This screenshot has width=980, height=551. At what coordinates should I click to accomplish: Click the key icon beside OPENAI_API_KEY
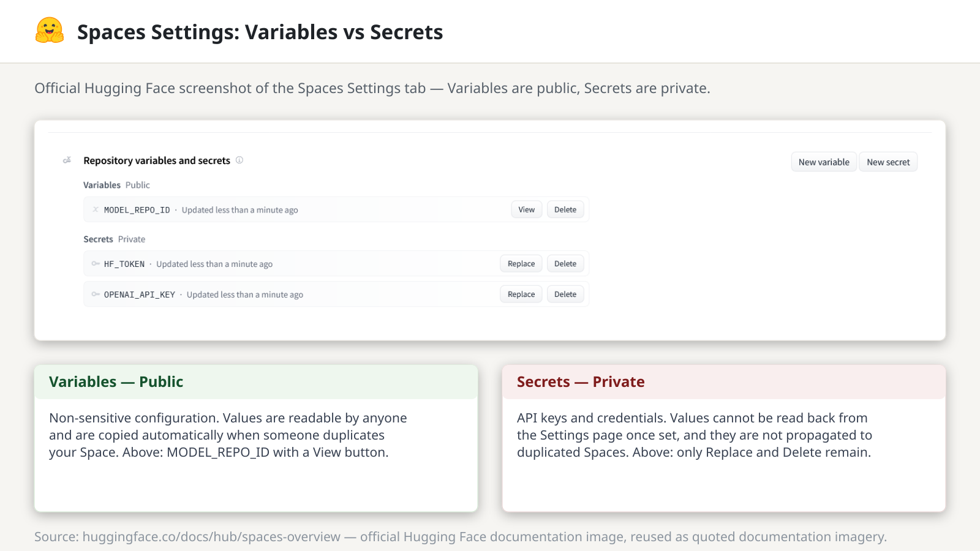[96, 294]
